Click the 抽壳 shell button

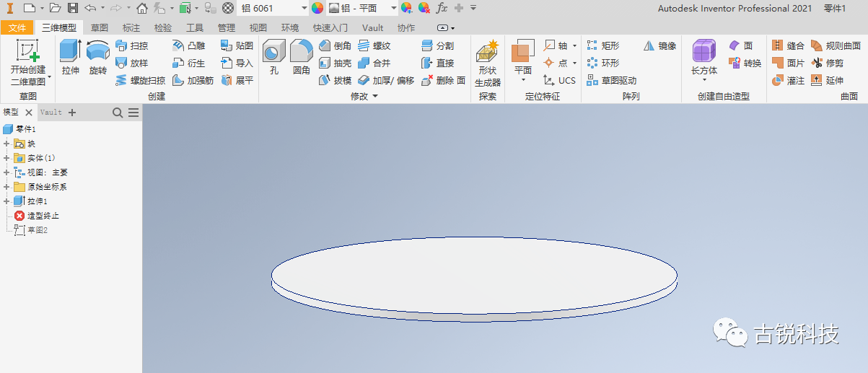tap(335, 63)
